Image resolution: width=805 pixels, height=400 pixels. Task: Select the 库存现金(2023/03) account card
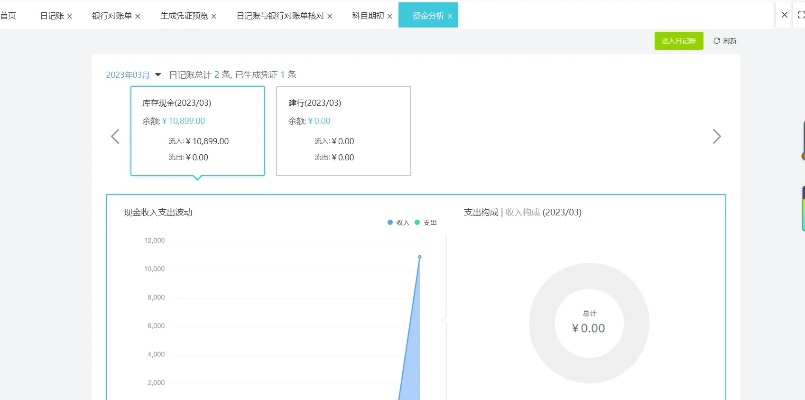[198, 131]
